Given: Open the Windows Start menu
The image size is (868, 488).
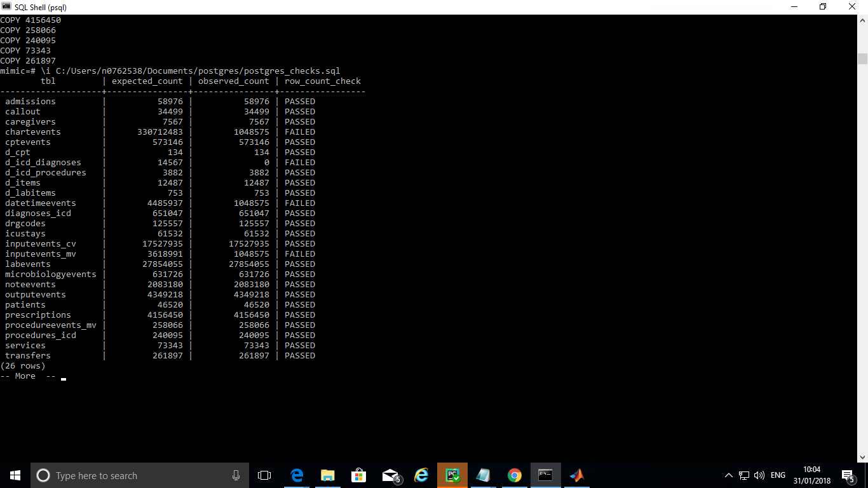Looking at the screenshot, I should 14,475.
